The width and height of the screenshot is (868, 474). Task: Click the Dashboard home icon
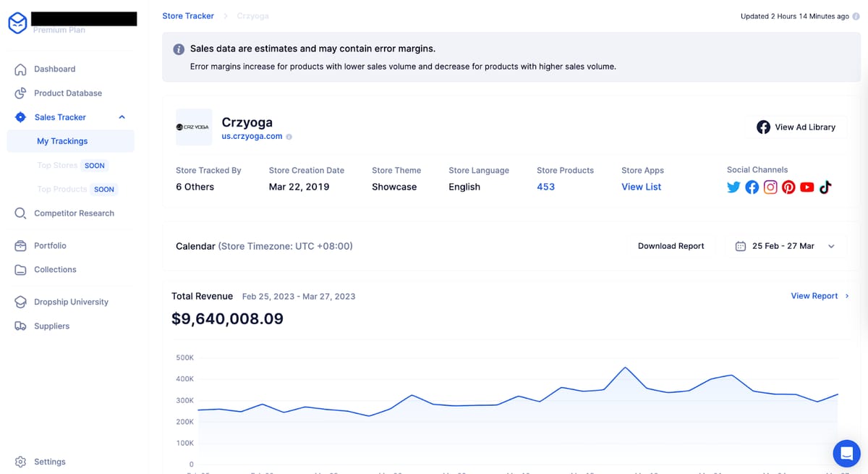(x=21, y=69)
